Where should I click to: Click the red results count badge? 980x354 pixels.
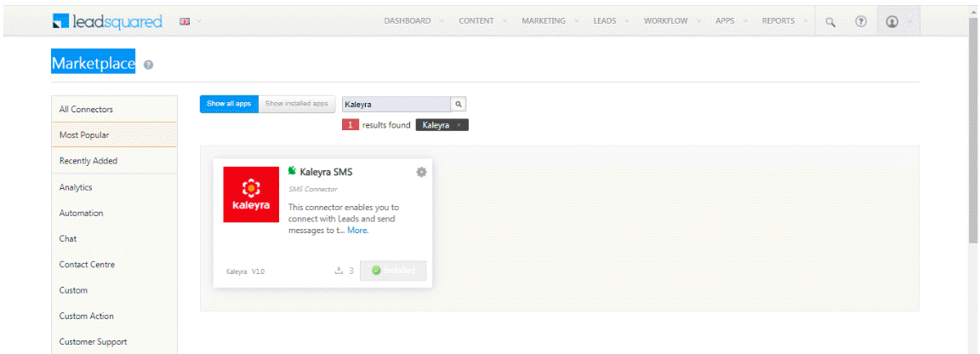click(x=350, y=125)
